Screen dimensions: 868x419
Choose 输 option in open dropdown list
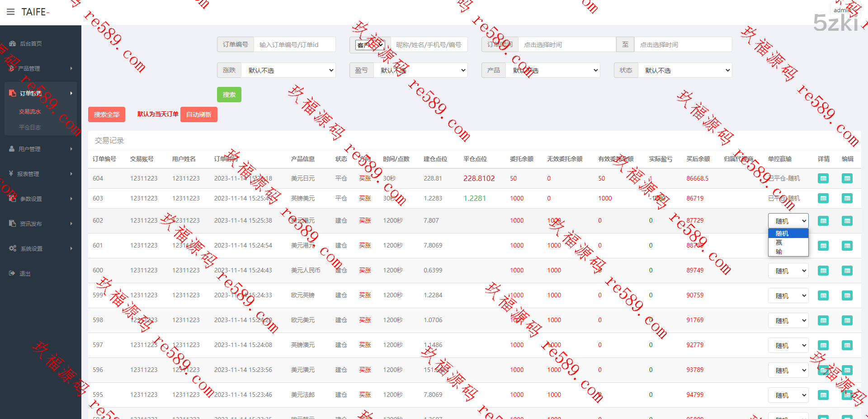tap(779, 252)
